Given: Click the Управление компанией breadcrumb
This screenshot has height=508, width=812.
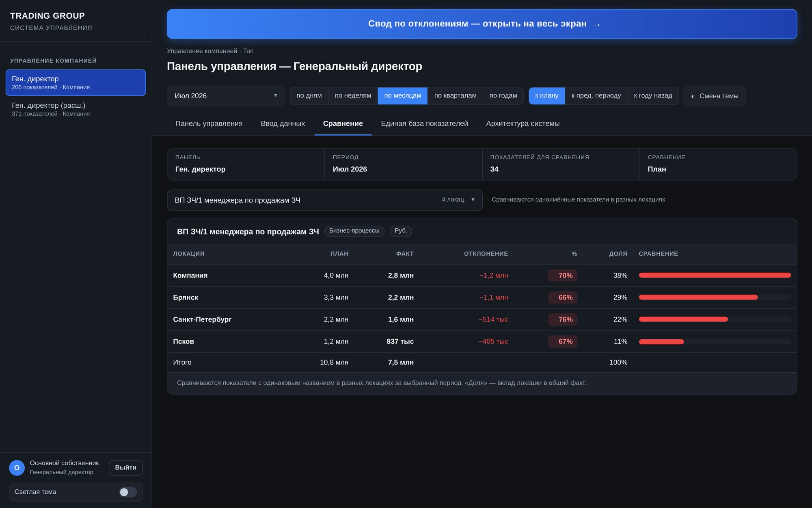Looking at the screenshot, I should coord(202,51).
